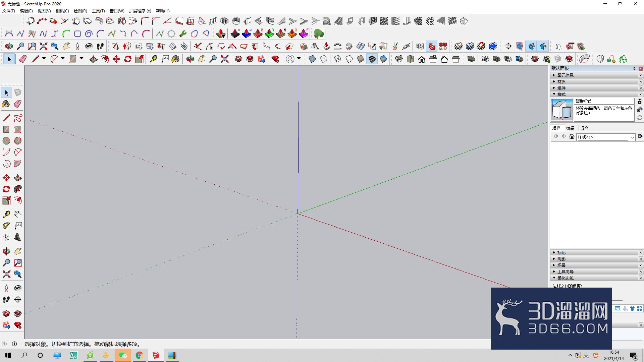644x362 pixels.
Task: Toggle Display Section Planes button
Action: point(520,46)
